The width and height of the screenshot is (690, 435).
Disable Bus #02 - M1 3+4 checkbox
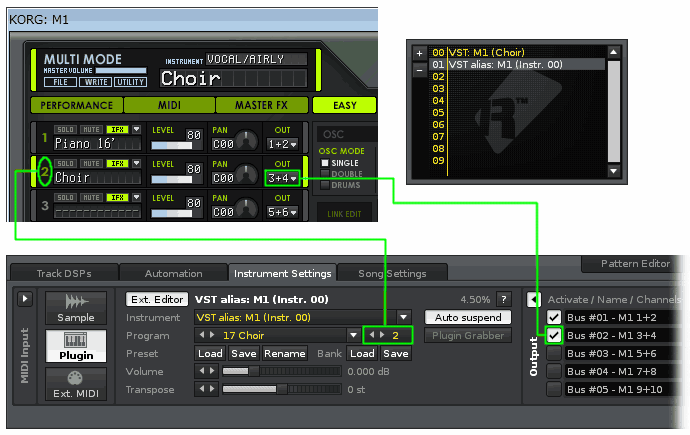(554, 336)
